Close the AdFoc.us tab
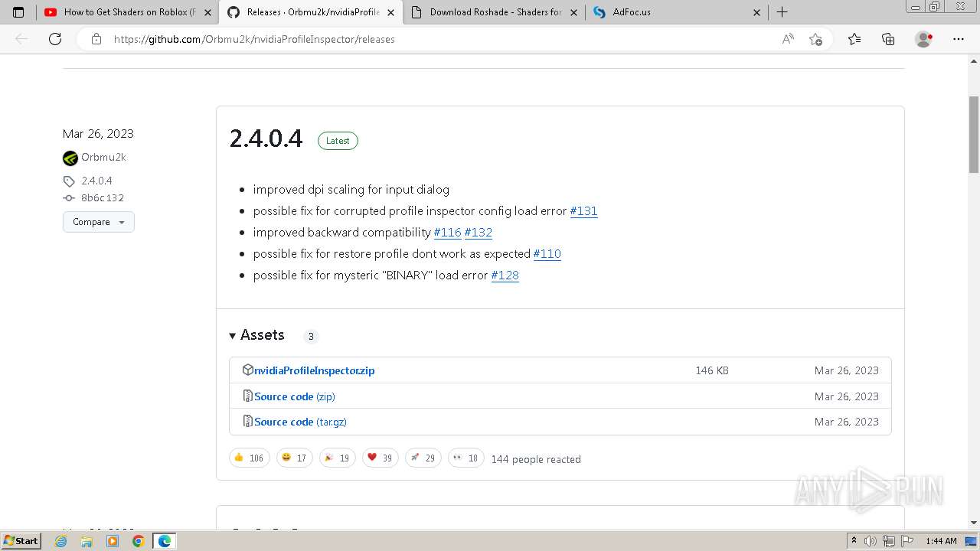Image resolution: width=980 pixels, height=551 pixels. pos(756,12)
